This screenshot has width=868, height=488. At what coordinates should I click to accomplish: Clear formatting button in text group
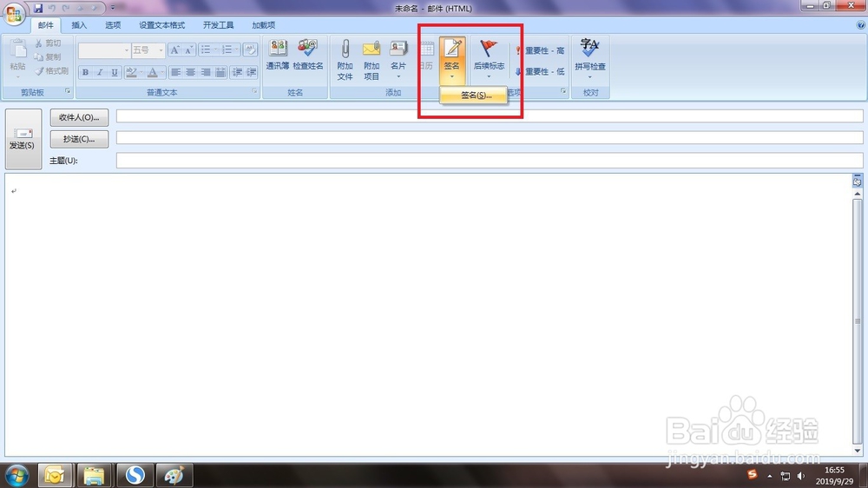point(250,49)
